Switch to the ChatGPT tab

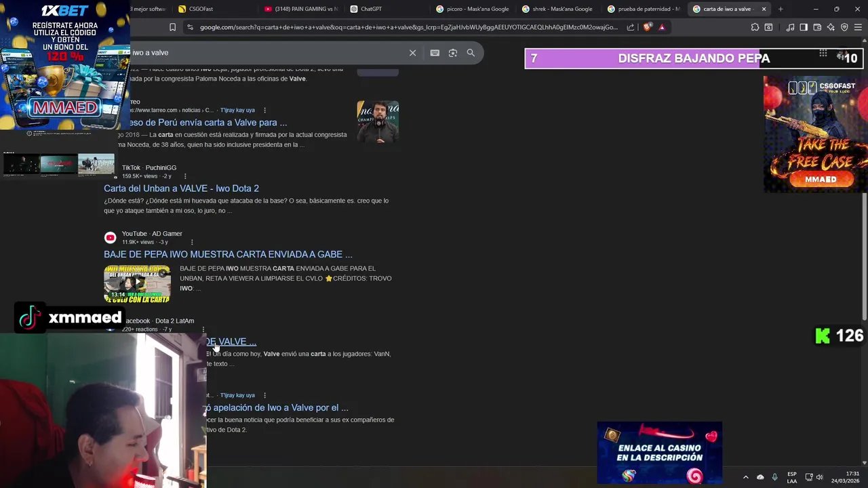point(387,9)
